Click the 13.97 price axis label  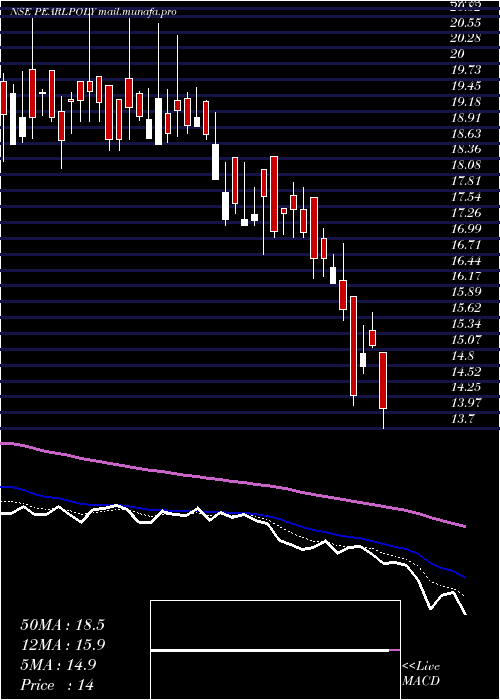coord(467,403)
